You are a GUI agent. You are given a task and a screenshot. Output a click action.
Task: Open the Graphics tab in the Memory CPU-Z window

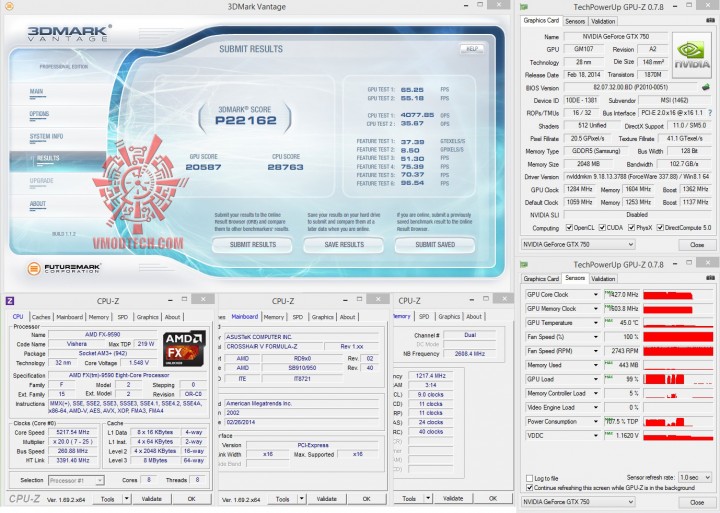449,316
